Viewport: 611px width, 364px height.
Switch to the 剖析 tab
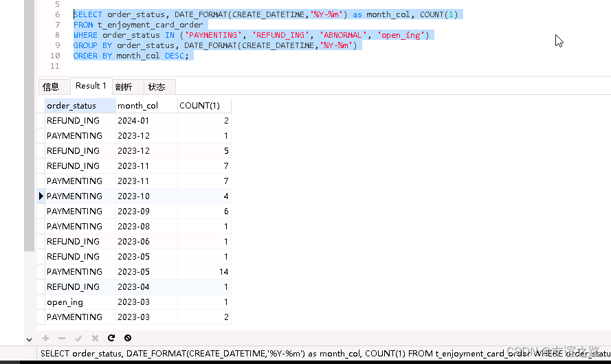pyautogui.click(x=124, y=87)
